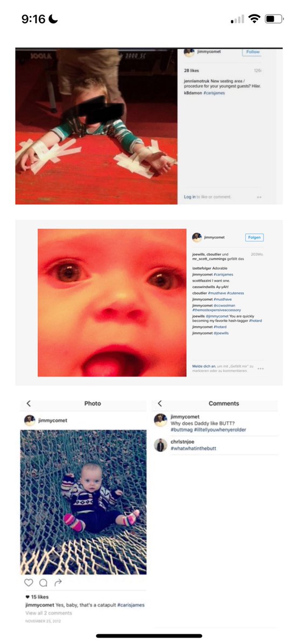Tap the speech bubble comment icon

pyautogui.click(x=43, y=582)
